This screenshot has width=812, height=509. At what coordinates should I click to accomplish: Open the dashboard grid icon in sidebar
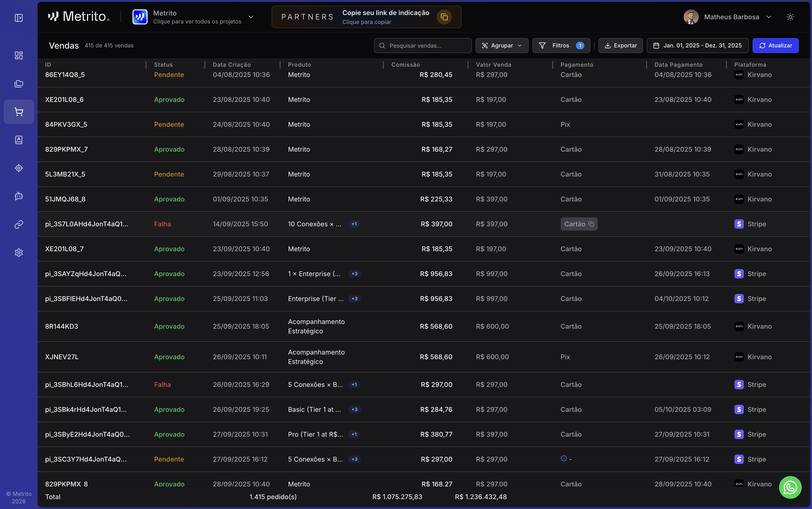coord(19,56)
